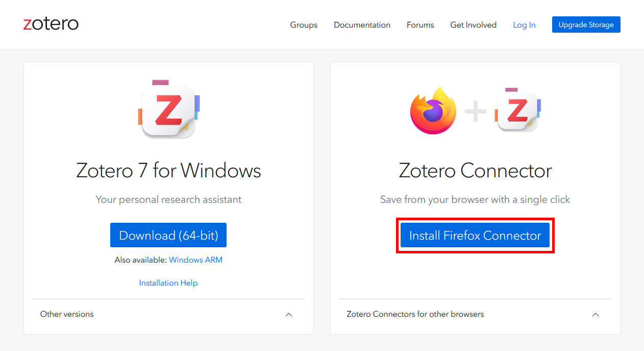Screen dimensions: 644x351
Task: Select Get Involved in the header
Action: (x=473, y=25)
